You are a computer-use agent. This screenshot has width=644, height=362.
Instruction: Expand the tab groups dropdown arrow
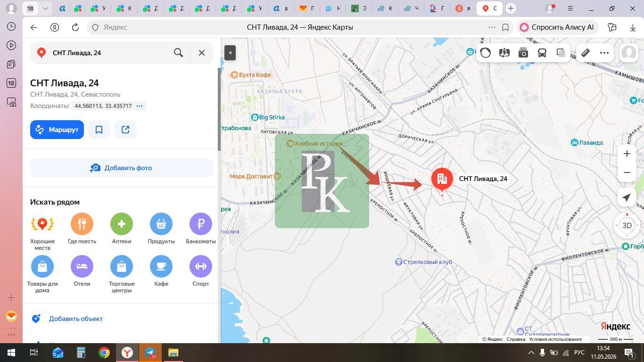click(45, 8)
